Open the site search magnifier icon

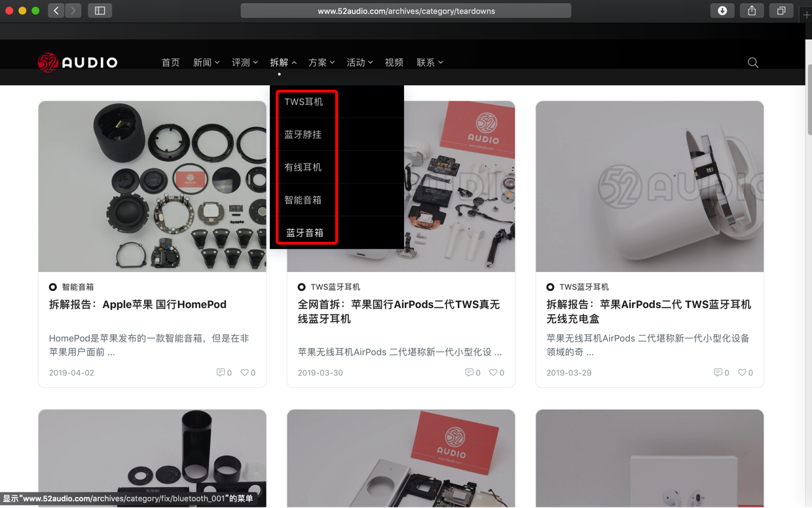(753, 62)
